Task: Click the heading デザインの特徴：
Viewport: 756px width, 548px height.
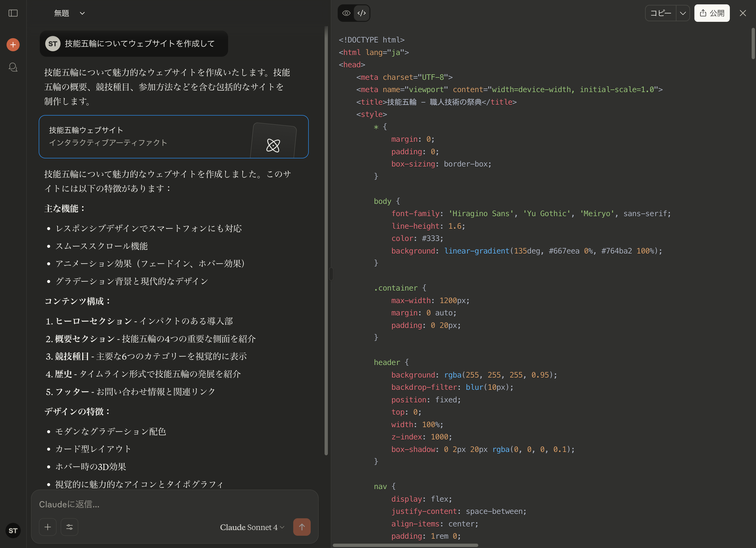Action: (x=78, y=411)
